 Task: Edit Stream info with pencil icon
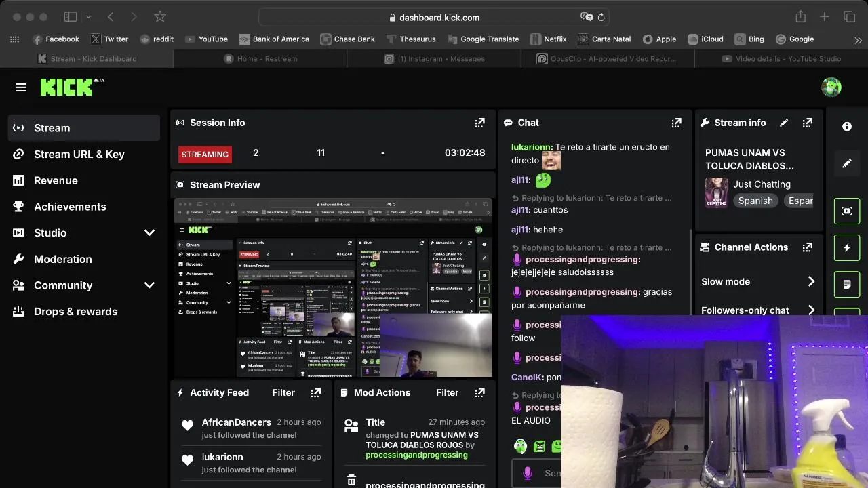pyautogui.click(x=784, y=123)
